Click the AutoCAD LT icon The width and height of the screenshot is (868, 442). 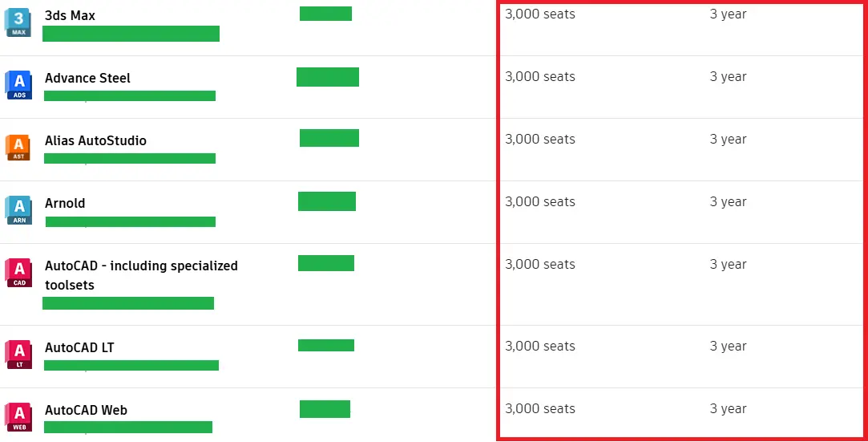[18, 355]
